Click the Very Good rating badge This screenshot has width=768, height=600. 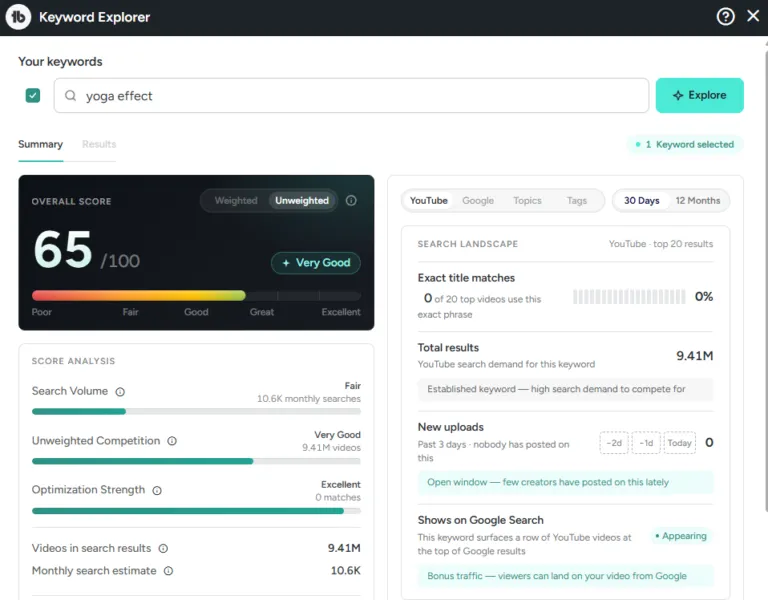316,263
